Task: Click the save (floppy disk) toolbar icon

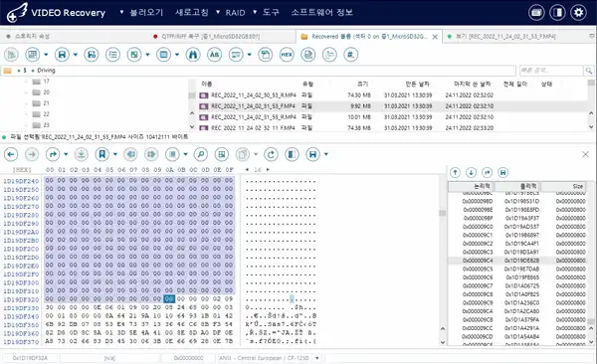Action: point(62,55)
